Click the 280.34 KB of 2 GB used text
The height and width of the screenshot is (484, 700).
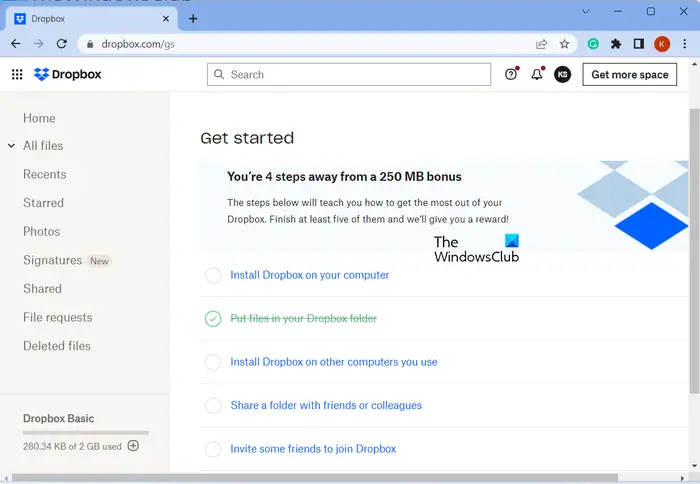click(72, 446)
